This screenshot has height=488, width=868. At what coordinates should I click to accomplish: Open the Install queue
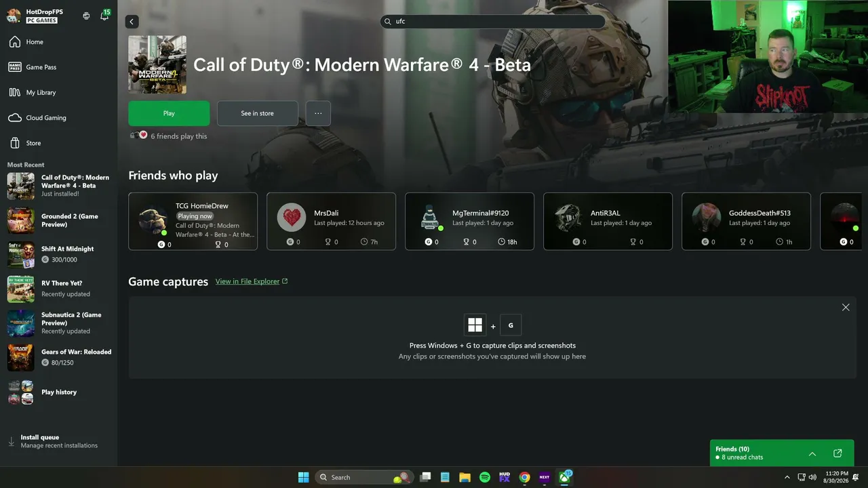(58, 441)
